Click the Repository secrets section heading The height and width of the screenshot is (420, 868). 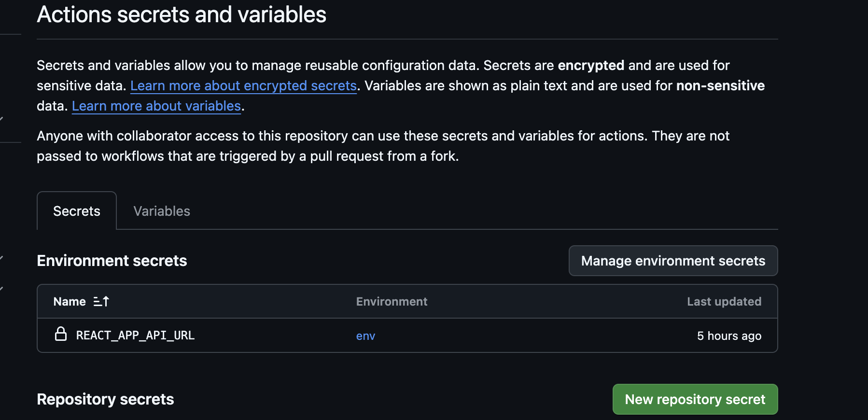point(105,399)
